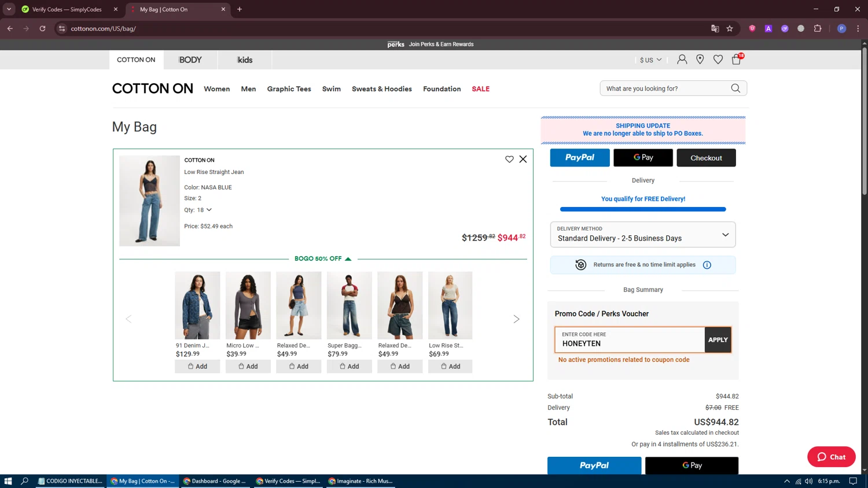Viewport: 868px width, 488px height.
Task: Click into the promo code input field
Action: coord(630,340)
